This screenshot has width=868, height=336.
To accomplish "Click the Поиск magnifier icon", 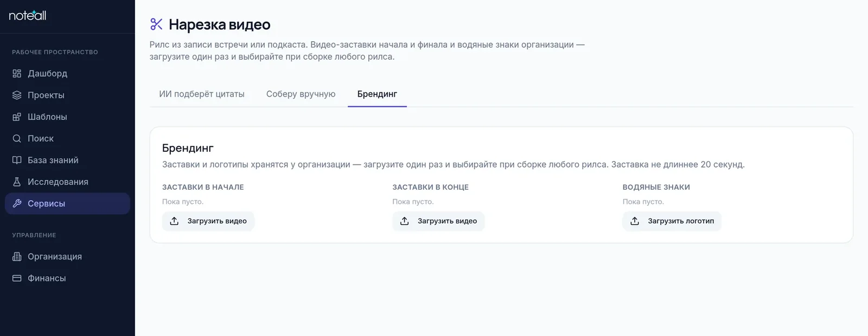I will [17, 138].
